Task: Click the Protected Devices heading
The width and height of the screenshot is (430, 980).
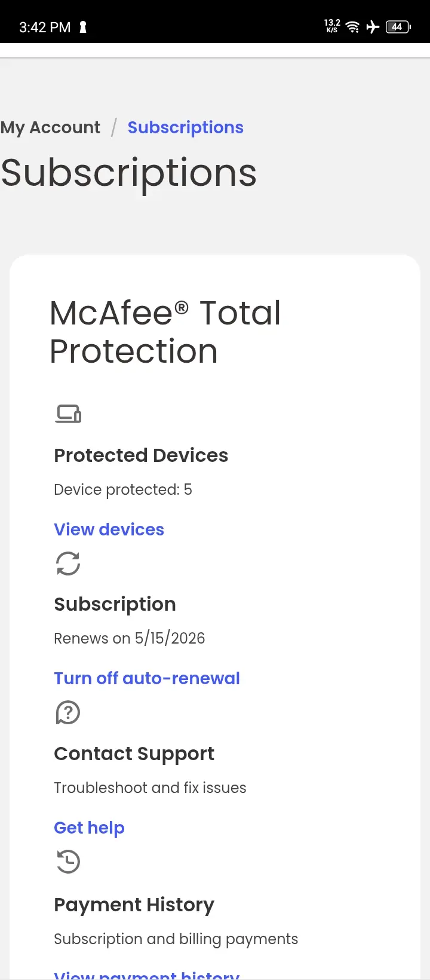Action: (141, 455)
